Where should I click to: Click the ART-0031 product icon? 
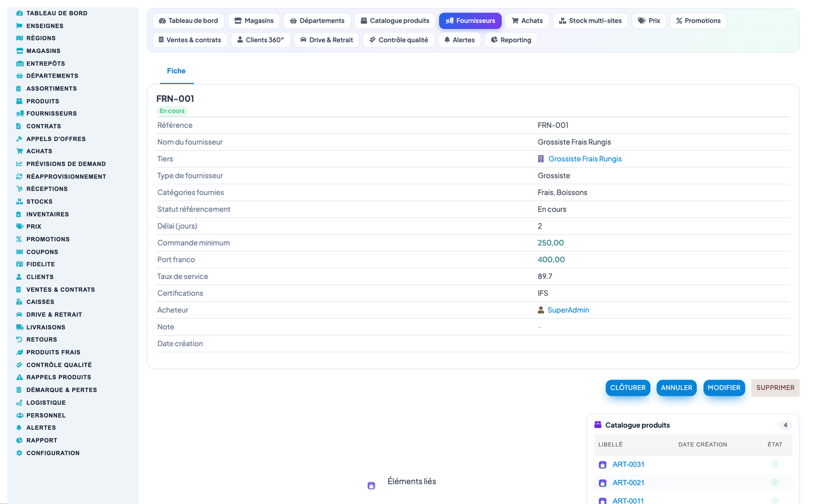tap(602, 465)
